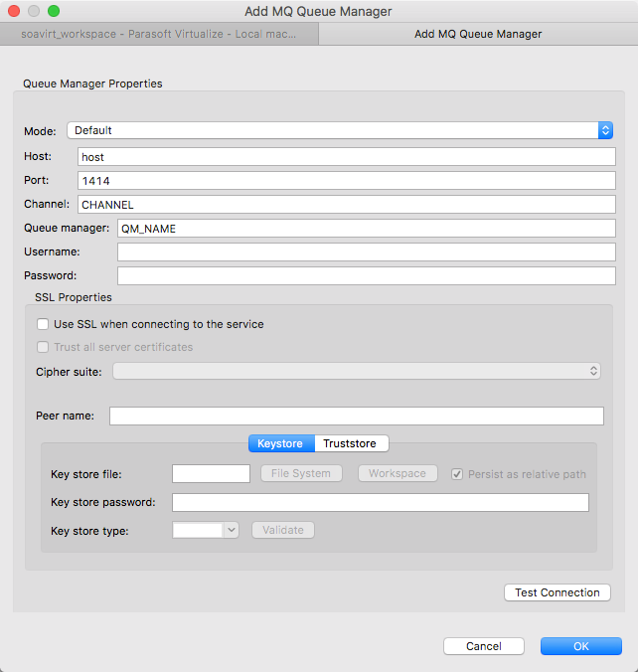The image size is (638, 672).
Task: Click the Channel input field
Action: pos(346,205)
